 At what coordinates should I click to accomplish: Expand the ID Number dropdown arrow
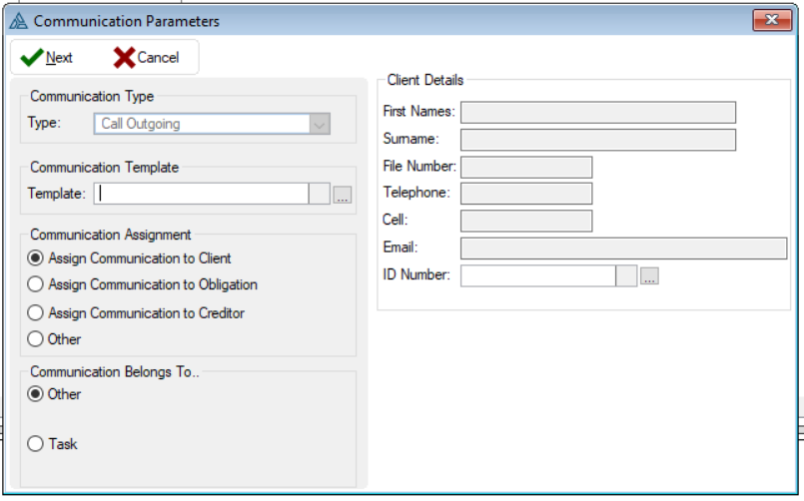tap(626, 276)
